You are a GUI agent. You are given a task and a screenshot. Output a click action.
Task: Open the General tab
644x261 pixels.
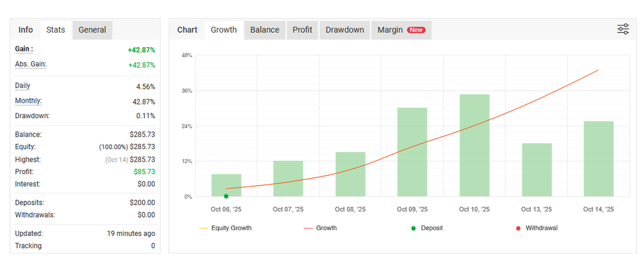(92, 30)
